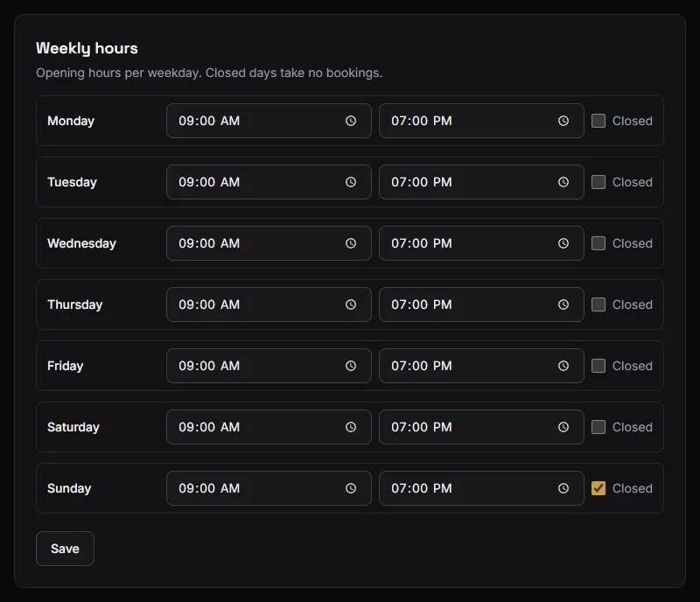Edit Wednesday's opening time input

point(269,243)
